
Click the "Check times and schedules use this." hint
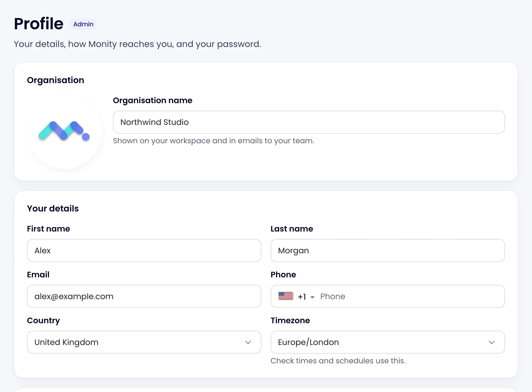click(x=338, y=361)
